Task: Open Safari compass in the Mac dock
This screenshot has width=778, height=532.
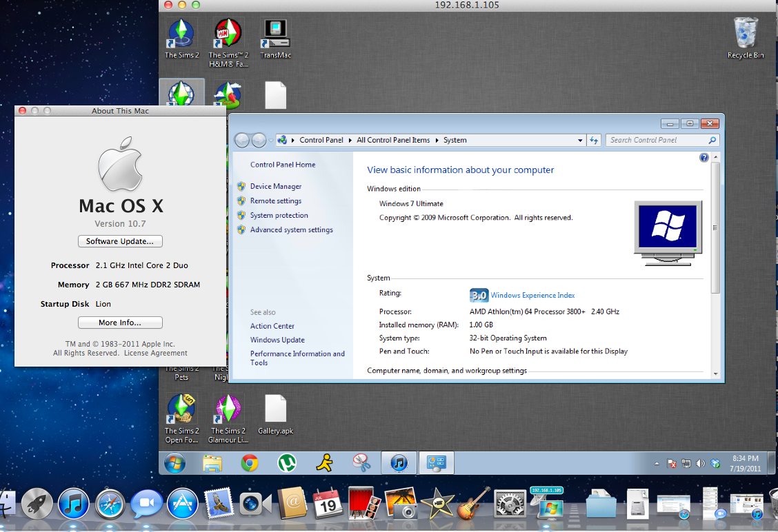Action: 110,504
